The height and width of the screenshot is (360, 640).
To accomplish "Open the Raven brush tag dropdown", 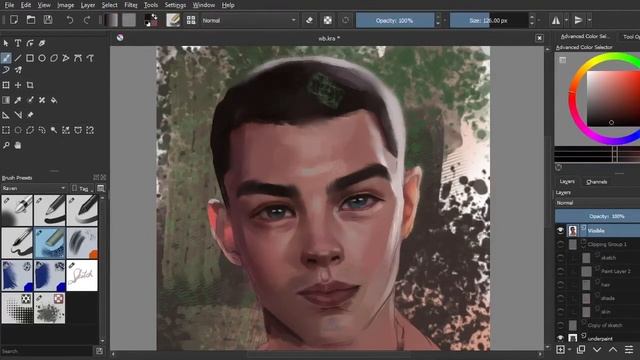I will 34,188.
